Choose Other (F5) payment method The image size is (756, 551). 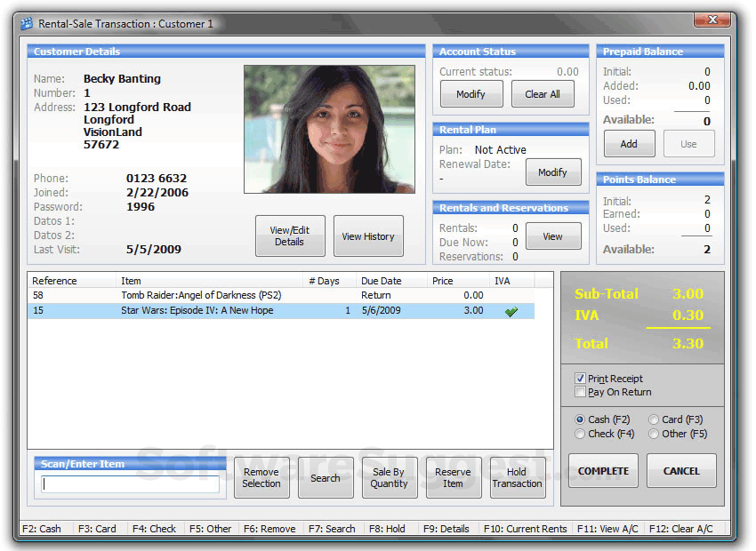click(x=654, y=434)
